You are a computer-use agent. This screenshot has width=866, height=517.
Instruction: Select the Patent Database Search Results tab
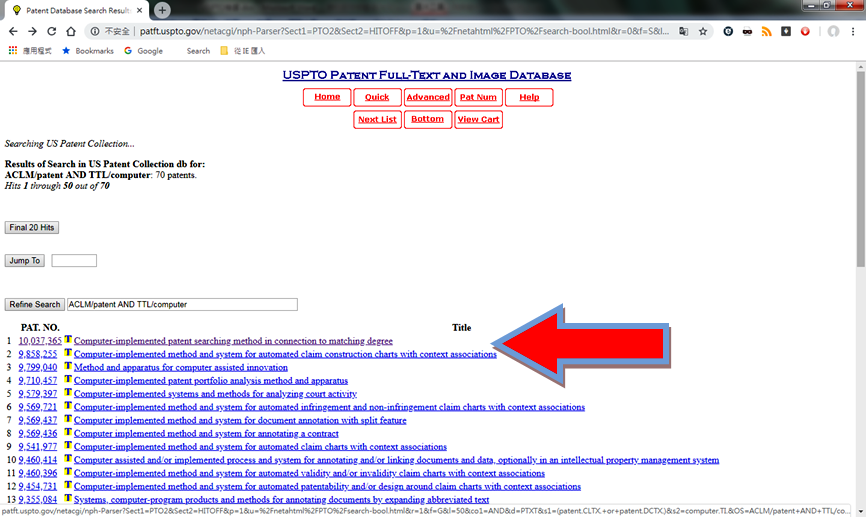click(77, 10)
